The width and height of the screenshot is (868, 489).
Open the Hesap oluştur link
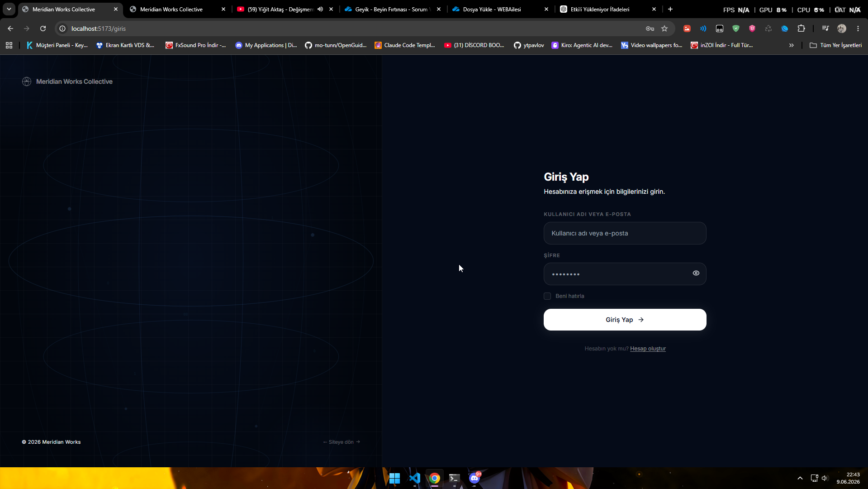[648, 349]
